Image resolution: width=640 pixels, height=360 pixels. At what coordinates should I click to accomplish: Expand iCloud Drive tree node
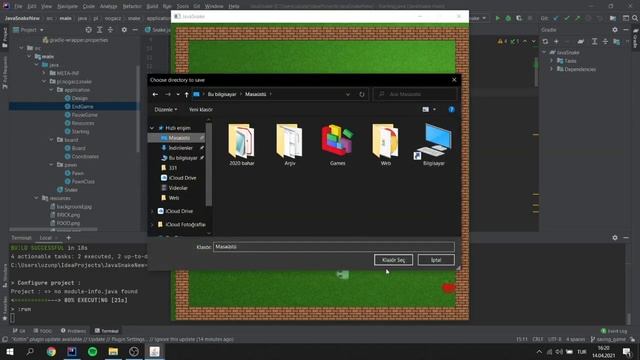point(152,211)
